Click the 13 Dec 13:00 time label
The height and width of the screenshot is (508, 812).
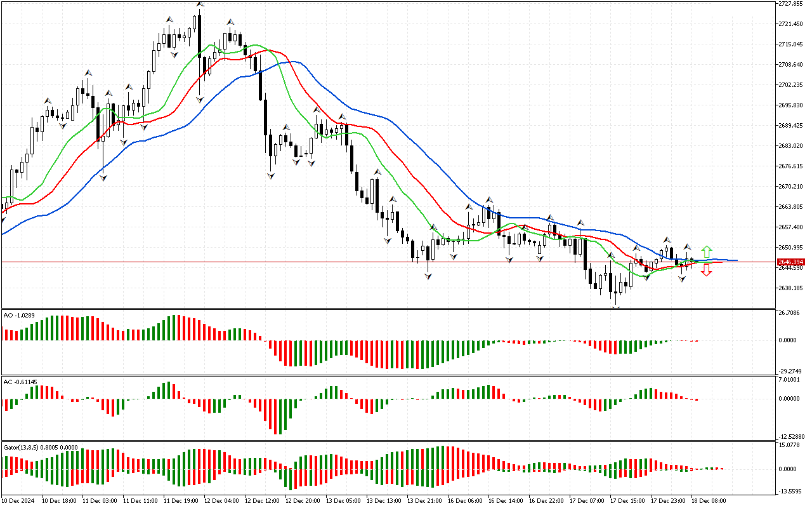[384, 501]
